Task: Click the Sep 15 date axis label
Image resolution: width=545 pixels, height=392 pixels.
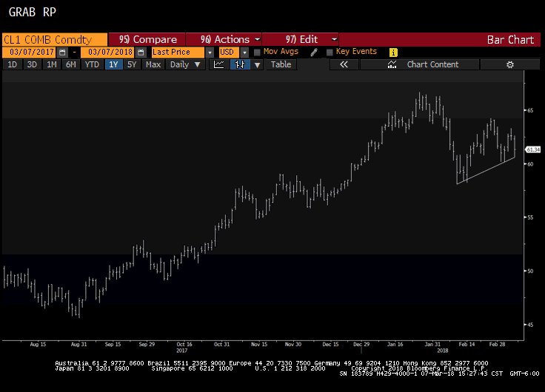Action: click(x=113, y=345)
